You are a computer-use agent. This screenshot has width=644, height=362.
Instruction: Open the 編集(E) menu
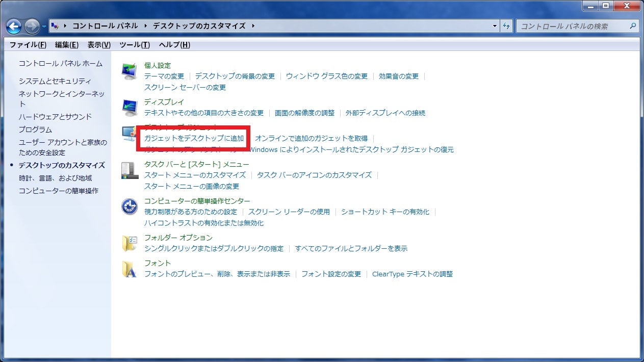(67, 45)
